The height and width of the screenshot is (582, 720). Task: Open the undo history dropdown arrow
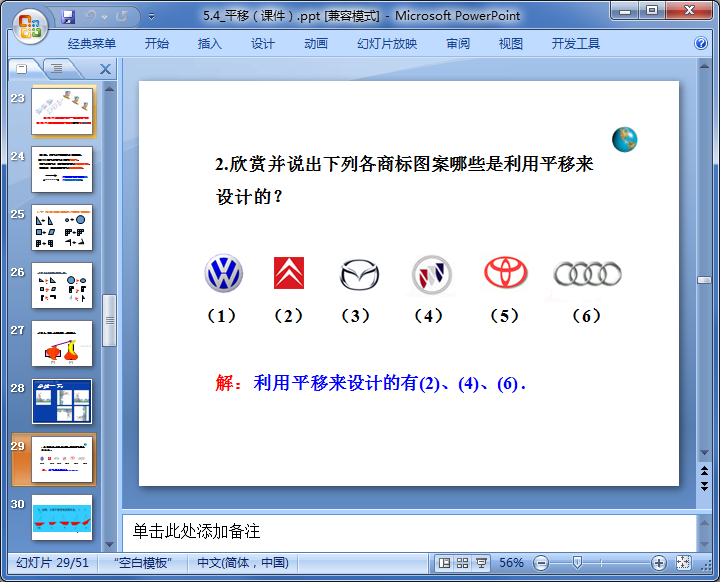pos(105,17)
